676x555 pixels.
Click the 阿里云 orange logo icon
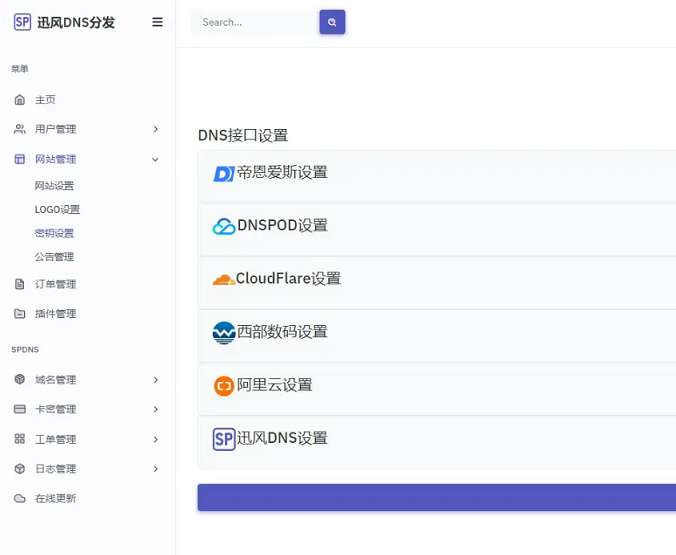coord(223,385)
